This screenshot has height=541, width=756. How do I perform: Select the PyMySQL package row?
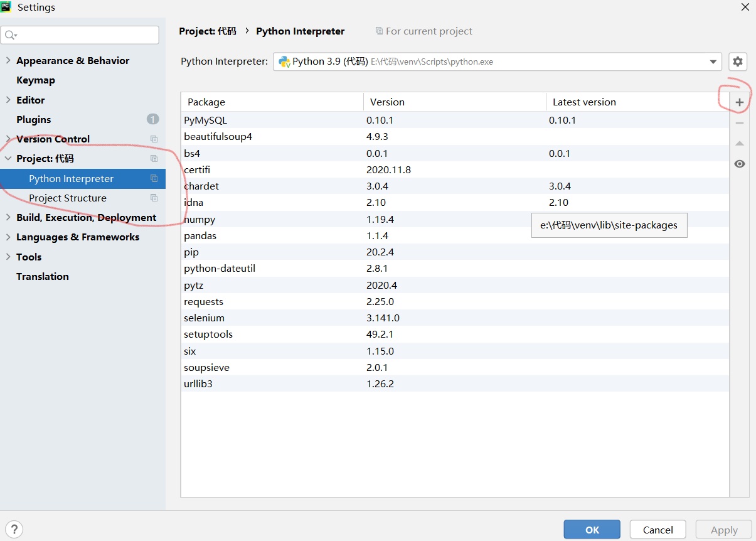click(455, 120)
